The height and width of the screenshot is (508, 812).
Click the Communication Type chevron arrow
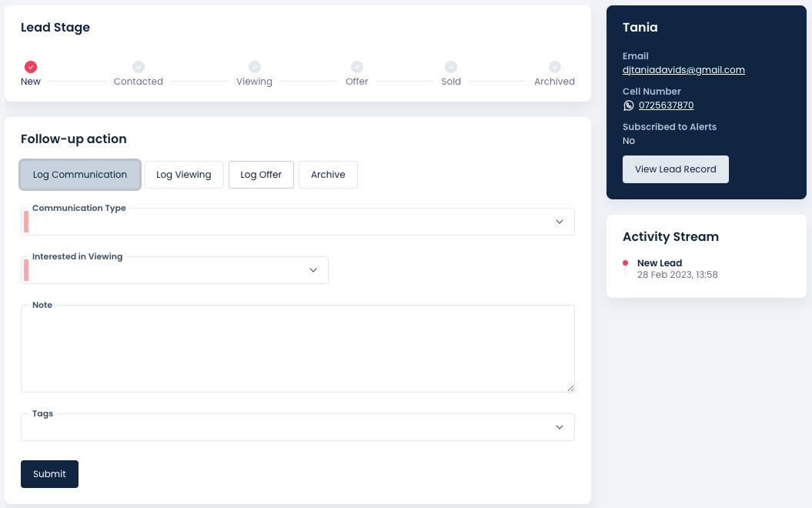(x=560, y=222)
